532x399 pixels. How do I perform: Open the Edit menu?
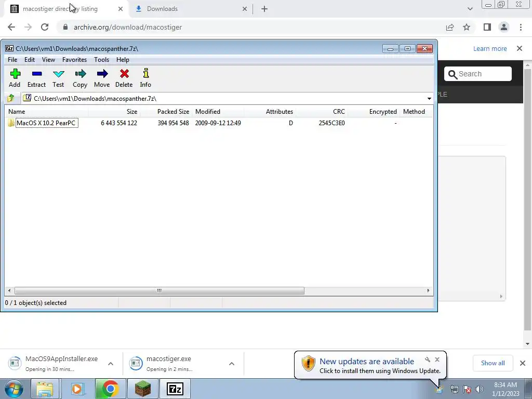(x=30, y=60)
